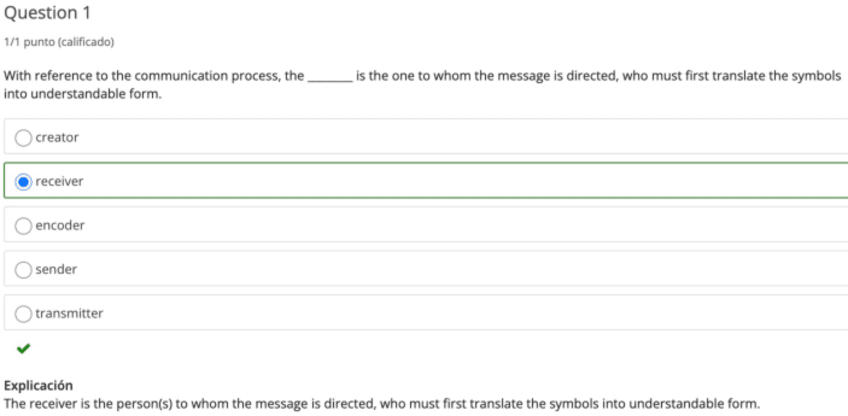The height and width of the screenshot is (416, 848).
Task: Click the explanation sentence about the receiver
Action: [x=380, y=403]
